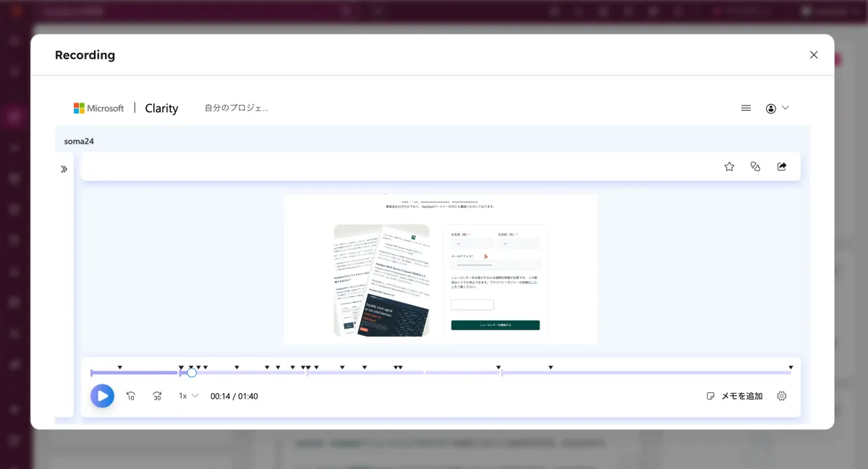Click the circular playhead on the seek bar
Screen dimensions: 868x469
[191, 372]
